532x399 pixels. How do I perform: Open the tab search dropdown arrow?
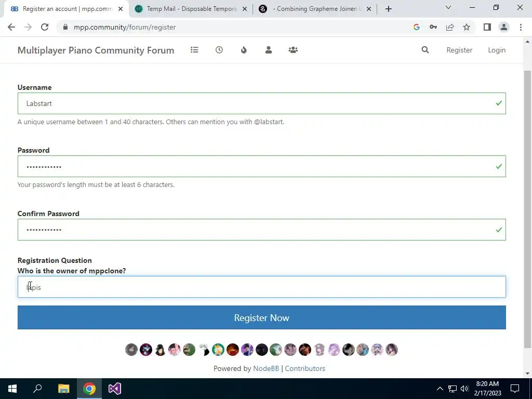pyautogui.click(x=448, y=7)
